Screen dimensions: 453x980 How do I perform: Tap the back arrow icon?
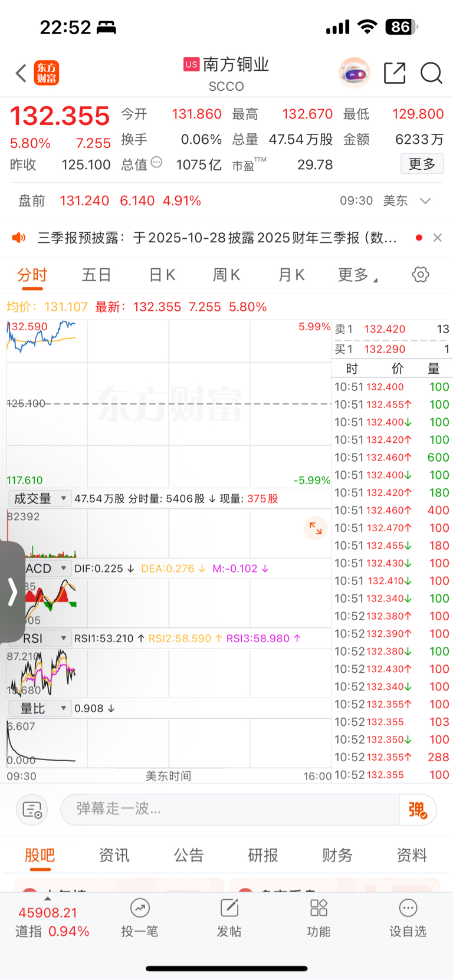pyautogui.click(x=21, y=73)
